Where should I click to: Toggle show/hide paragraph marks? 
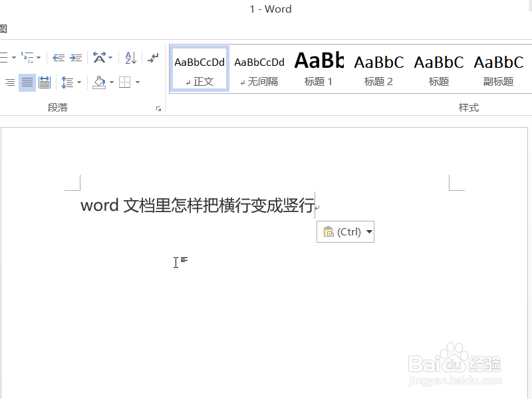point(153,58)
